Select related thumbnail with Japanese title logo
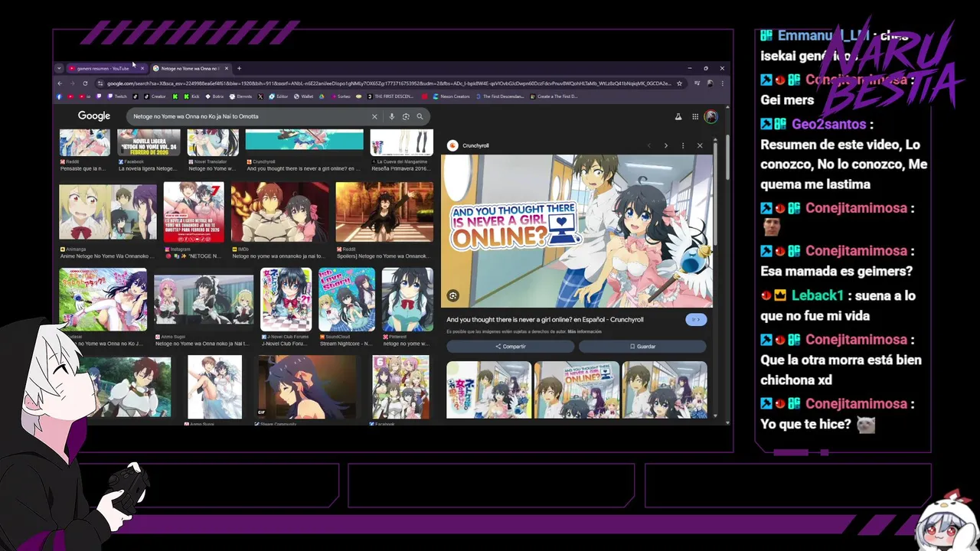The width and height of the screenshot is (980, 551). (488, 390)
